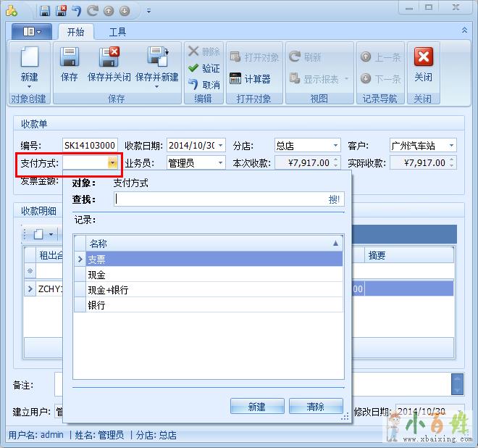The image size is (478, 448).
Task: Click the search (查找) input field
Action: coord(221,199)
